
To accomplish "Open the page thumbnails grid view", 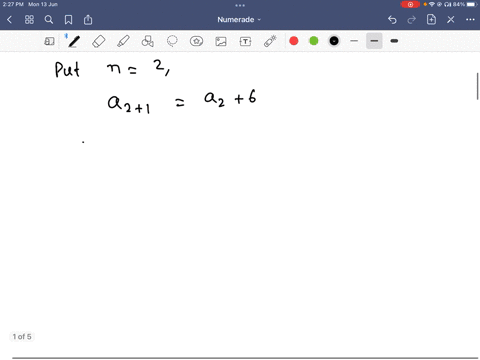I will click(x=29, y=20).
